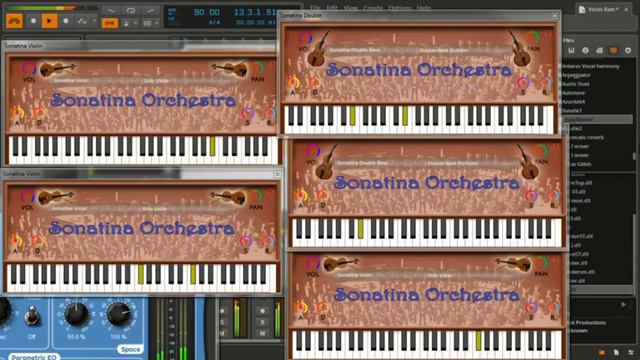The image size is (640, 360).
Task: Open the dropdown beside the lock icon
Action: click(136, 24)
